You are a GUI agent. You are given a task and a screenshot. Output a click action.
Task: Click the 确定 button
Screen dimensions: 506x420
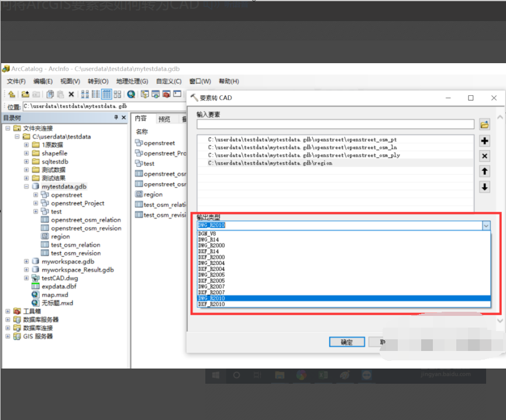point(347,342)
